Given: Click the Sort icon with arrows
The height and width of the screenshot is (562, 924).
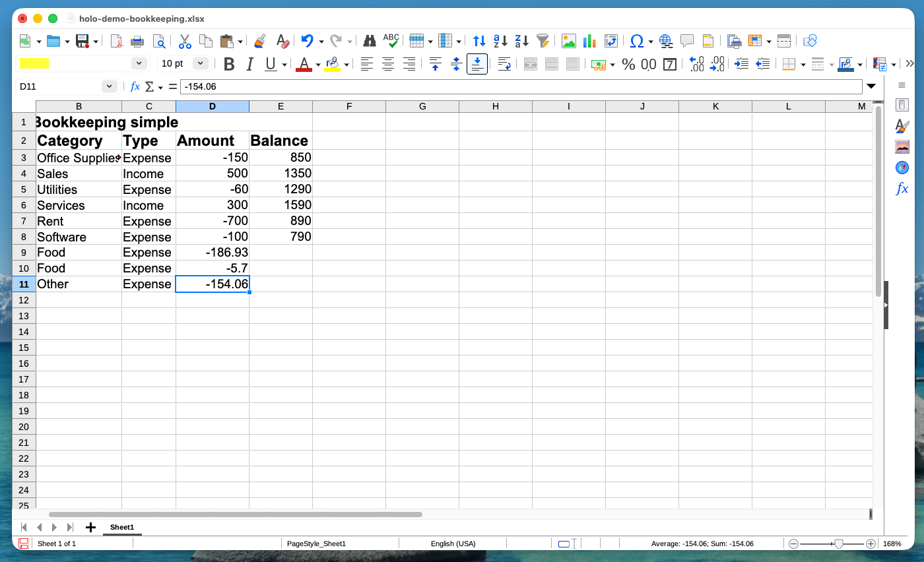Looking at the screenshot, I should coord(480,41).
